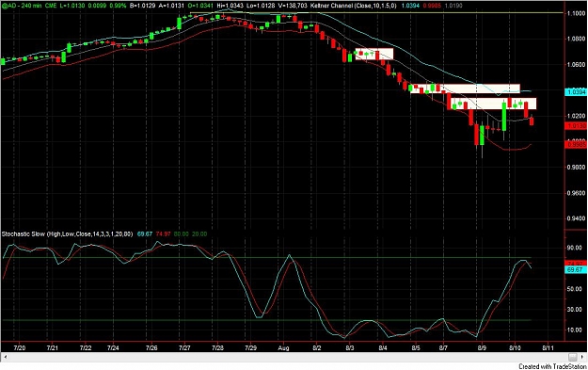This screenshot has height=370, width=588.
Task: Click the volume value 'V=138,703'
Action: click(293, 6)
